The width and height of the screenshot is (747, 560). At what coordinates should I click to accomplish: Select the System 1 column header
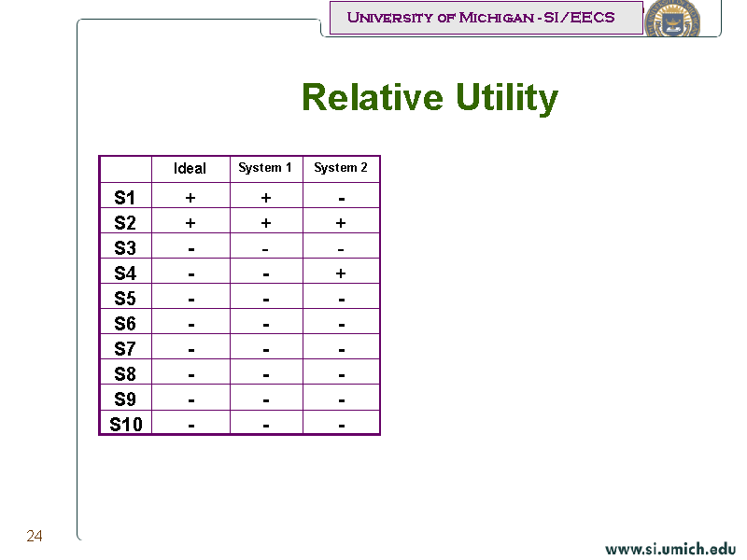tap(265, 168)
